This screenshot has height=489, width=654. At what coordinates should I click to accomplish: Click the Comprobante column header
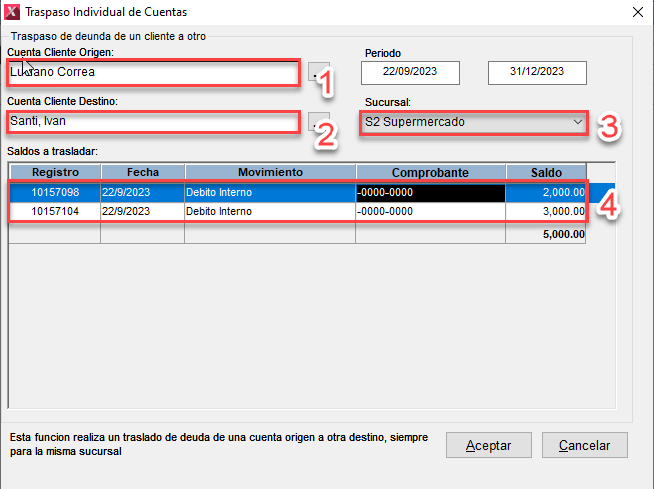(x=430, y=172)
